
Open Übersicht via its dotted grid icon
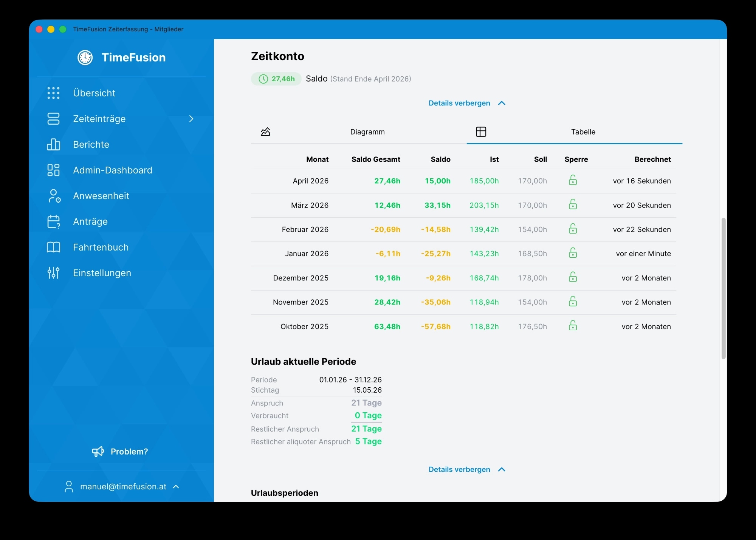53,93
